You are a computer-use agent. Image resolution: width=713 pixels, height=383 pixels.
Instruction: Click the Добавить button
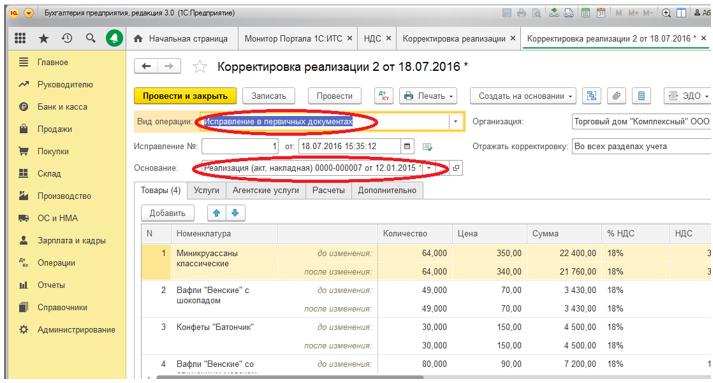tap(167, 213)
